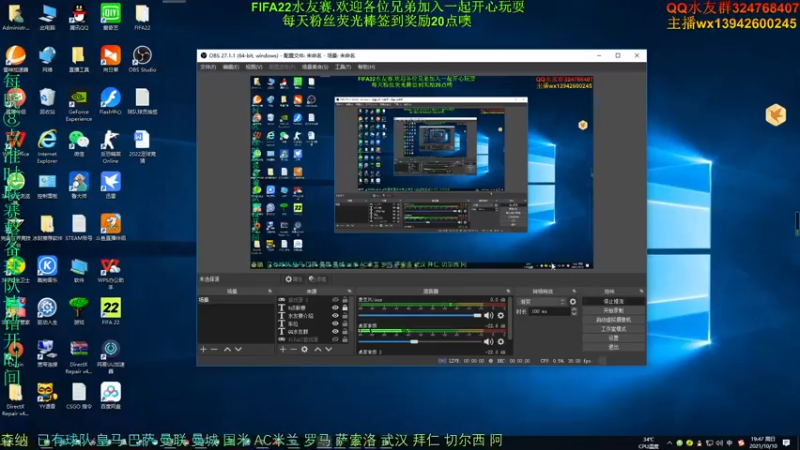Adjust microphone/Aux volume slider
This screenshot has height=450, width=800.
click(420, 315)
